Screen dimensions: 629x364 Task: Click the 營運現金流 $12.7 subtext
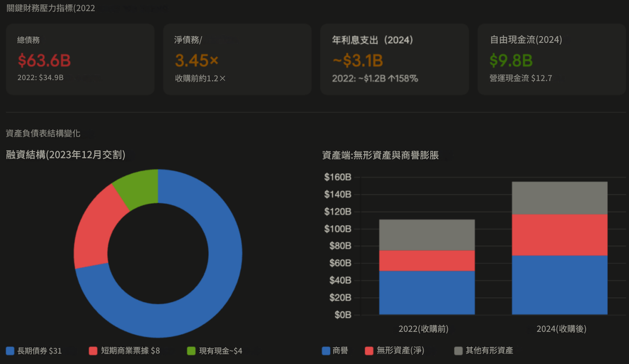coord(521,78)
